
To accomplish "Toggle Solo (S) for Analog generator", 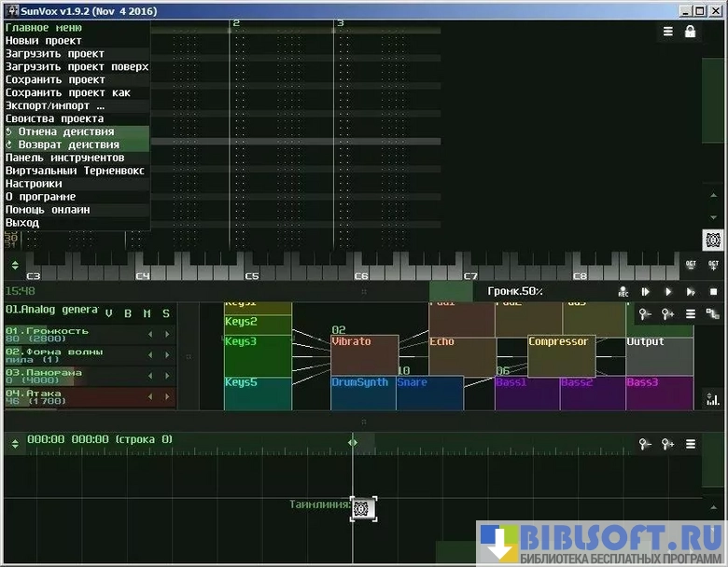I will point(166,313).
